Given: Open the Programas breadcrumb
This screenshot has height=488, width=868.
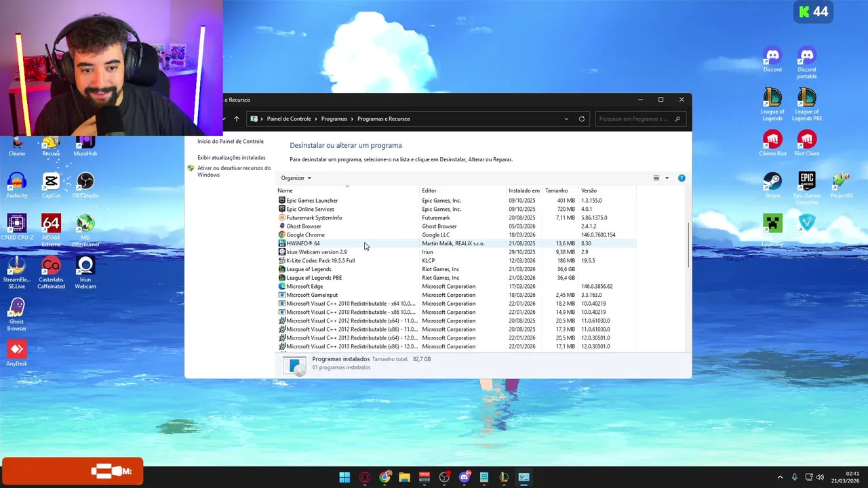Looking at the screenshot, I should tap(334, 119).
